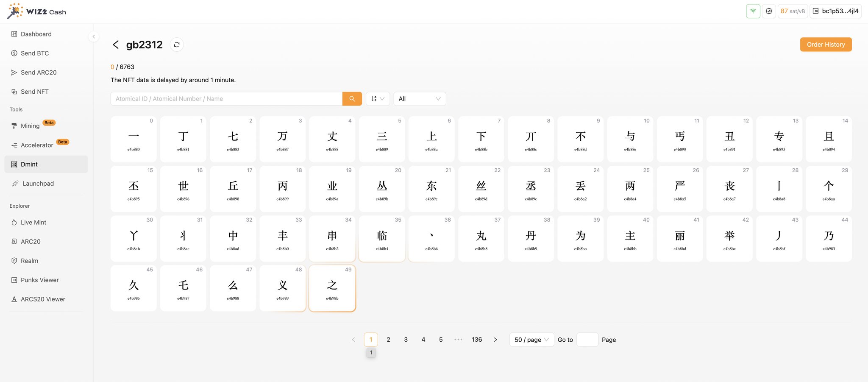Open settings with the gear icon
868x382 pixels.
(x=769, y=11)
